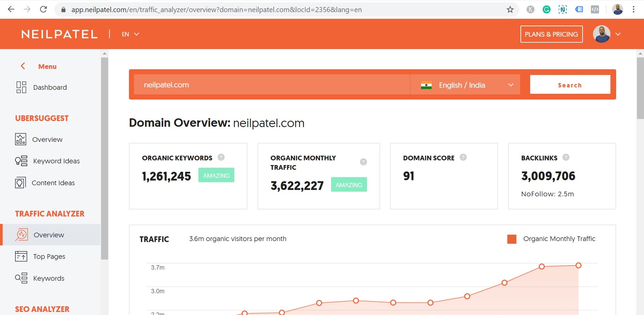
Task: Click the sidebar scroll up arrow
Action: click(104, 53)
